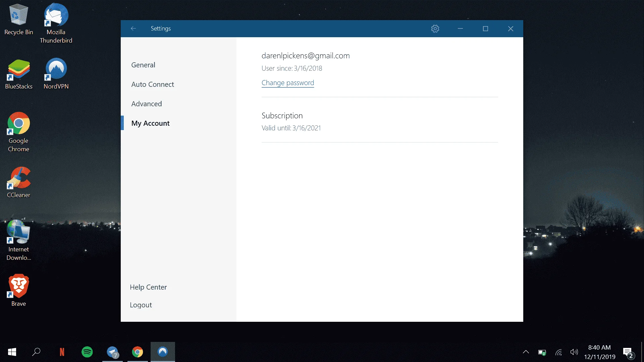Select the NordVPN desktop shortcut
The image size is (644, 362).
pos(56,74)
